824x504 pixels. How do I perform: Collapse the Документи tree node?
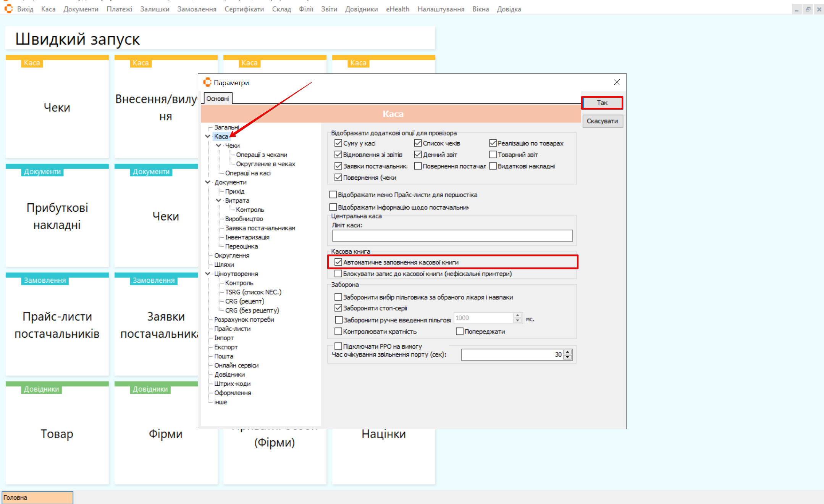[208, 182]
